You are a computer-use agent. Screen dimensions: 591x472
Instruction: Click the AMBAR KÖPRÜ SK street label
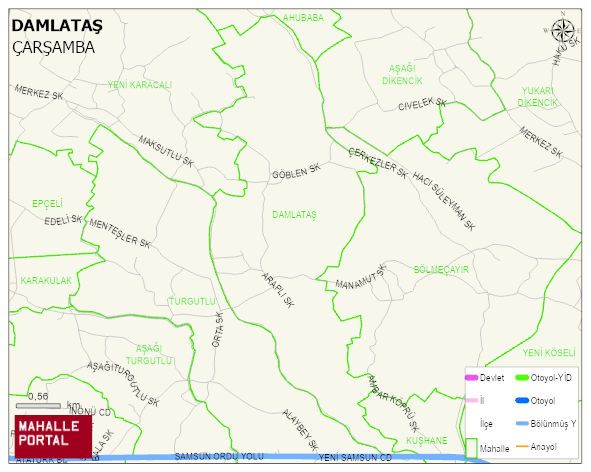(x=393, y=403)
